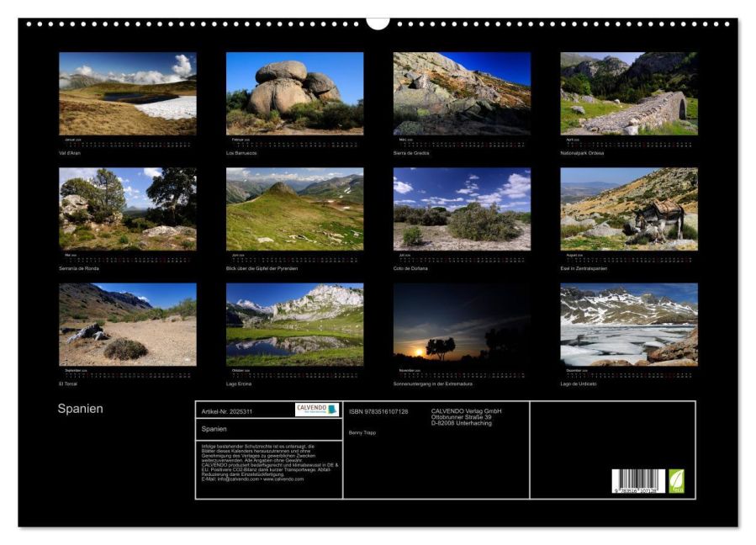Open the donkey in Zentralspanien photo
Screen dimensions: 756x545
(629, 209)
